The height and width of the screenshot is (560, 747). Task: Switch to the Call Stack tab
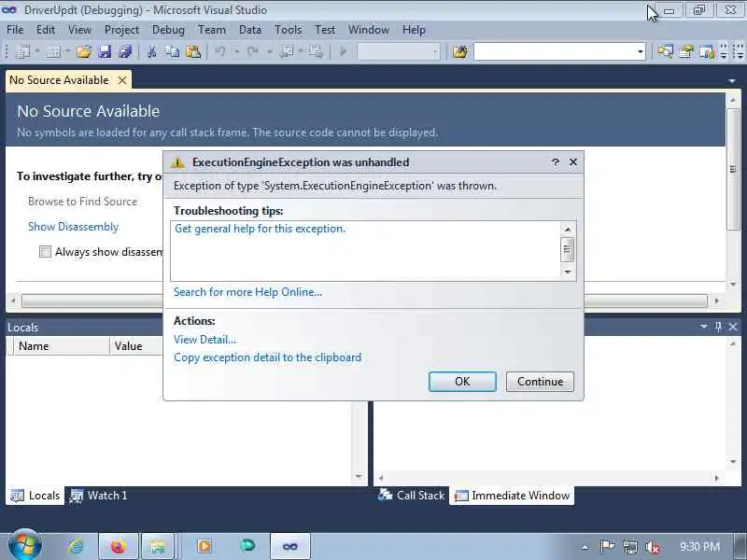coord(411,496)
